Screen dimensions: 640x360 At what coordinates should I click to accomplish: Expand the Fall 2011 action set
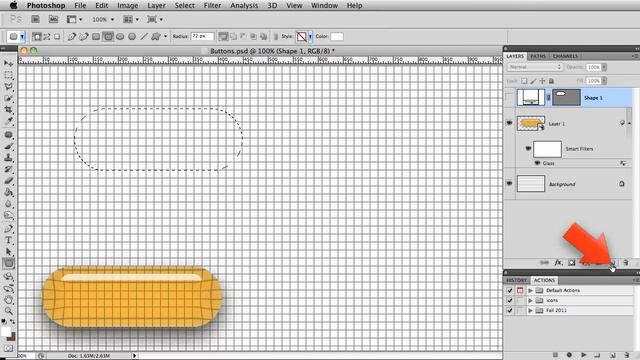click(530, 310)
